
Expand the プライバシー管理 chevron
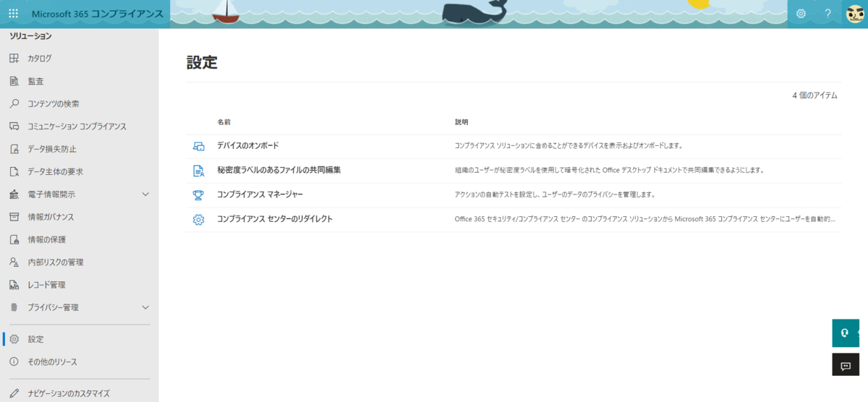click(145, 307)
